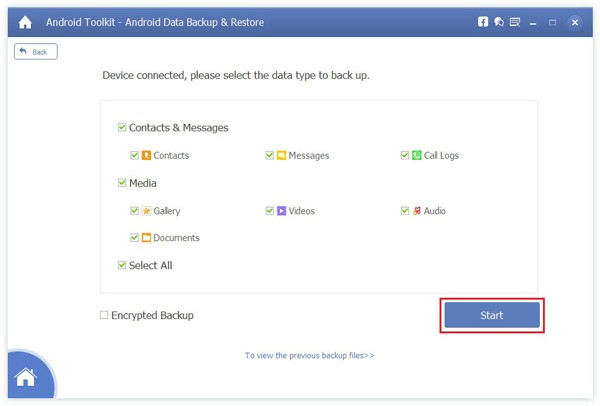This screenshot has height=406, width=600.
Task: Click the green Call Logs icon
Action: (417, 155)
